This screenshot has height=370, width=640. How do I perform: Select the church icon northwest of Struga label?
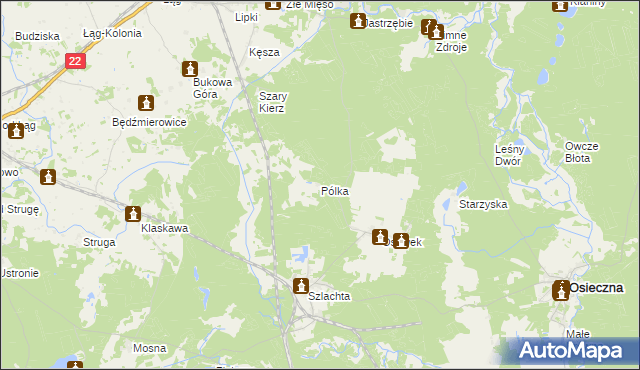[48, 177]
